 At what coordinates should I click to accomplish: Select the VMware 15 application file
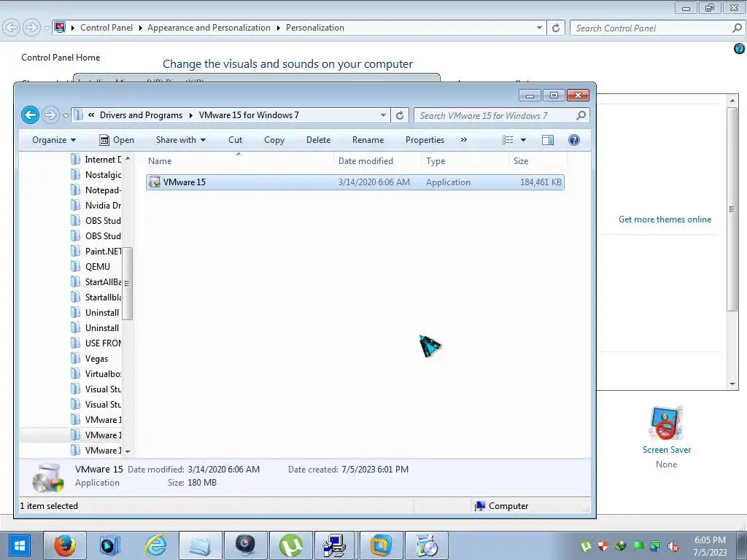pos(355,182)
